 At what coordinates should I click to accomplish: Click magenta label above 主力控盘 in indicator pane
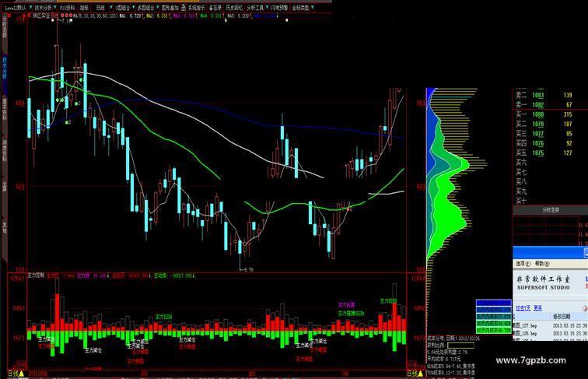(346, 305)
